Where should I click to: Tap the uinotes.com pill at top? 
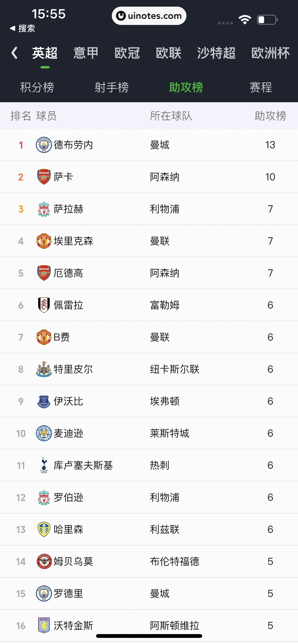pyautogui.click(x=149, y=16)
